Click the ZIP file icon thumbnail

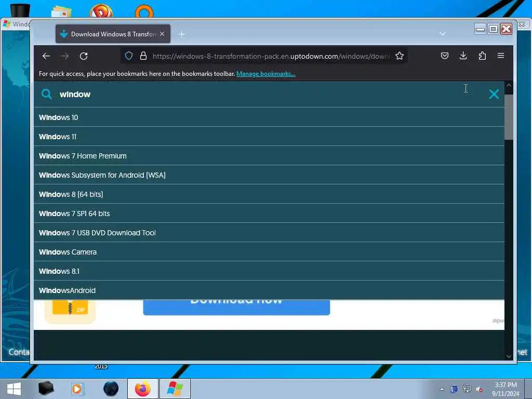pyautogui.click(x=70, y=311)
